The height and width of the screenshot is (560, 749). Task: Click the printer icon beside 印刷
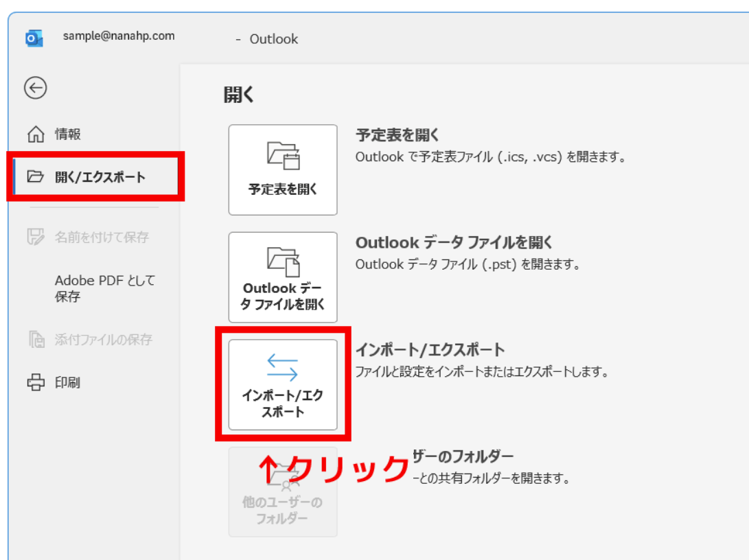coord(35,382)
